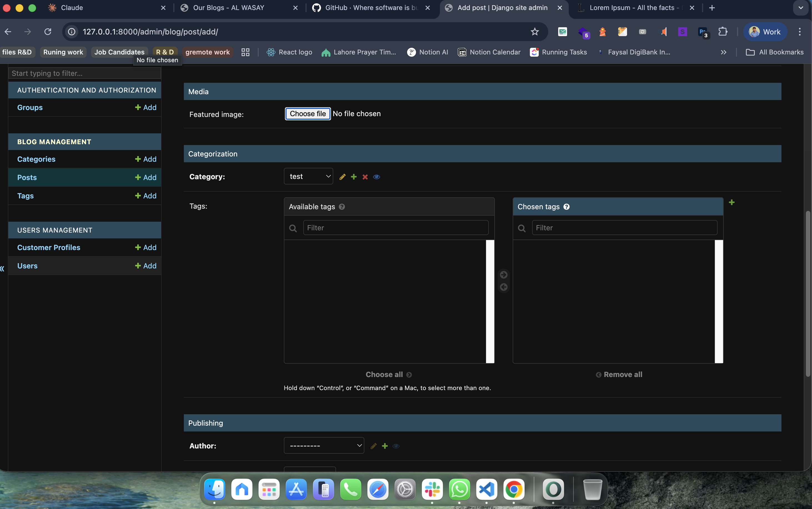
Task: Click the green plus next to Category
Action: point(354,177)
